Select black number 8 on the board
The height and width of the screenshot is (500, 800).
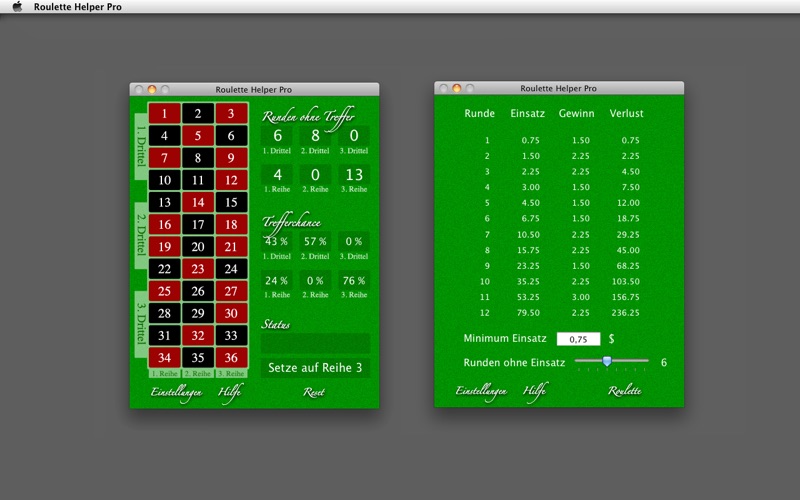[x=198, y=158]
